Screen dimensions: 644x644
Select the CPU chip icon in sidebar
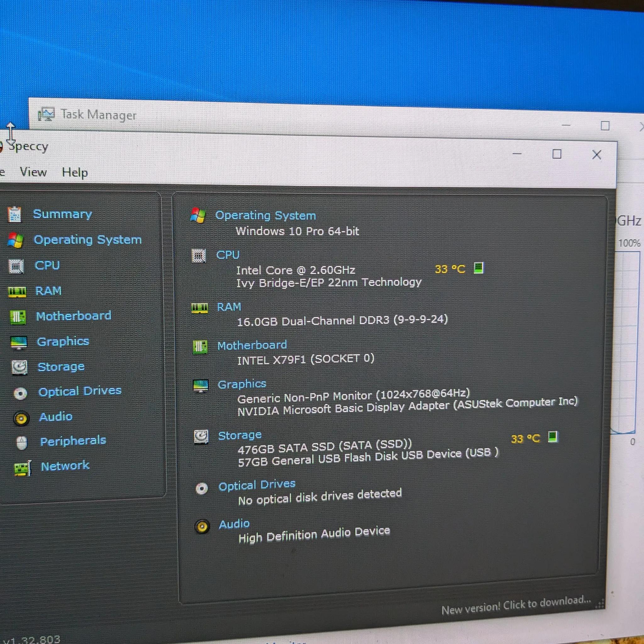click(16, 266)
